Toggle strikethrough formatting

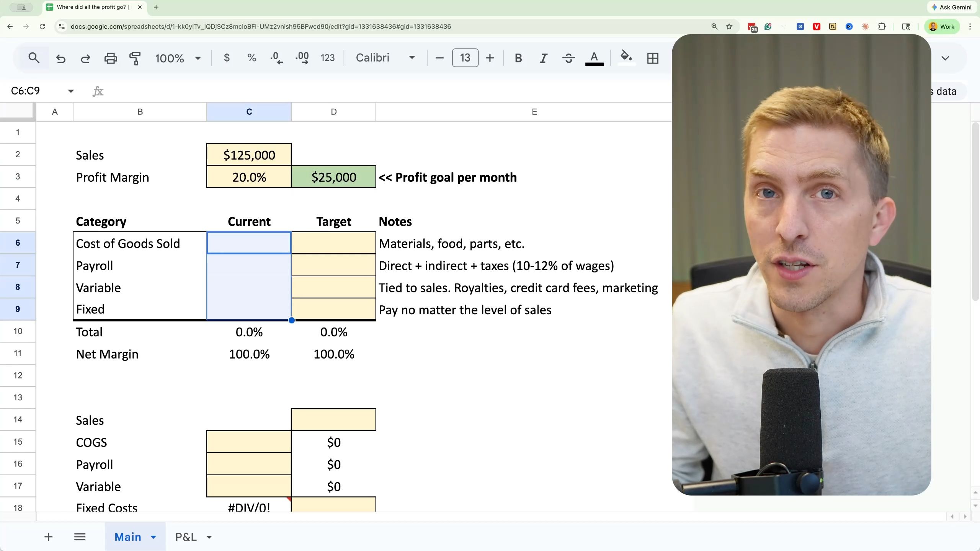[568, 58]
